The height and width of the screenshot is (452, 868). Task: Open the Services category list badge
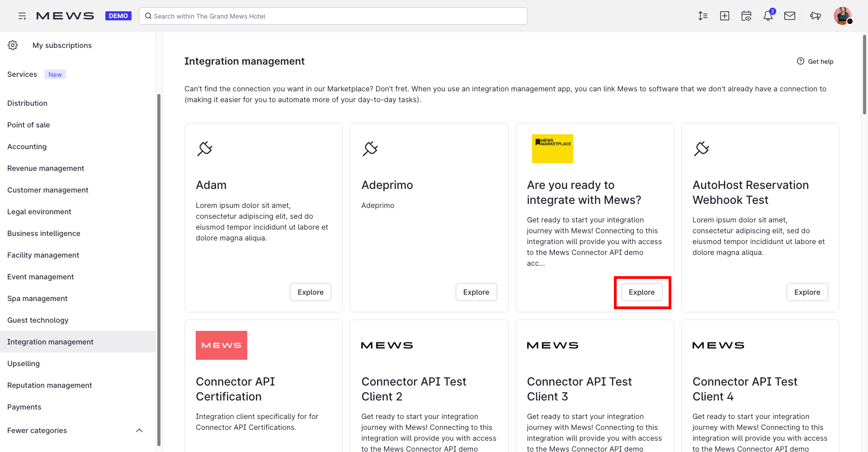tap(55, 74)
